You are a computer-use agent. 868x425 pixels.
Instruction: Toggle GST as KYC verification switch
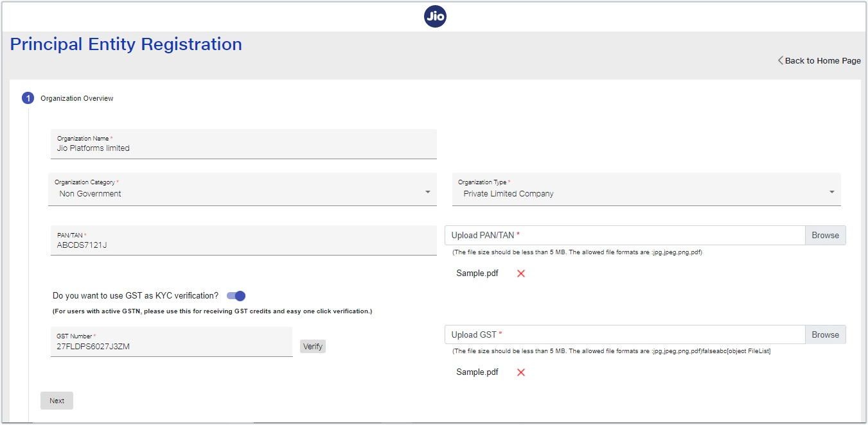click(x=236, y=296)
